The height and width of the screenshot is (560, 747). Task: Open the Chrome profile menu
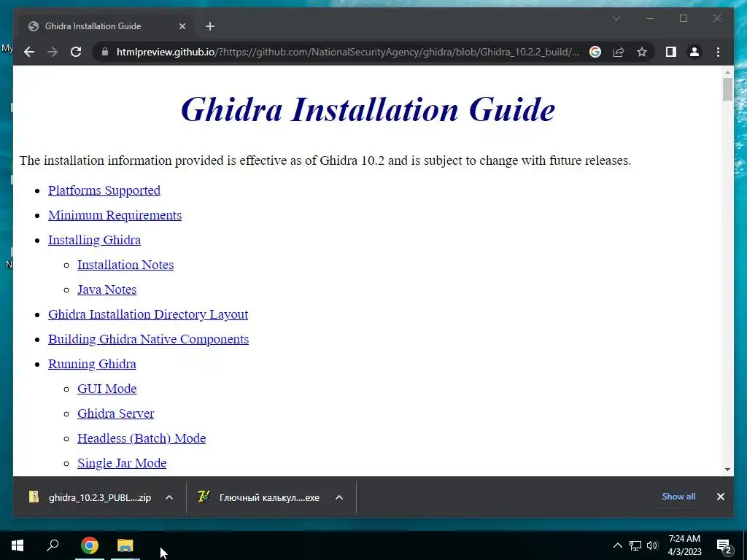(x=694, y=52)
